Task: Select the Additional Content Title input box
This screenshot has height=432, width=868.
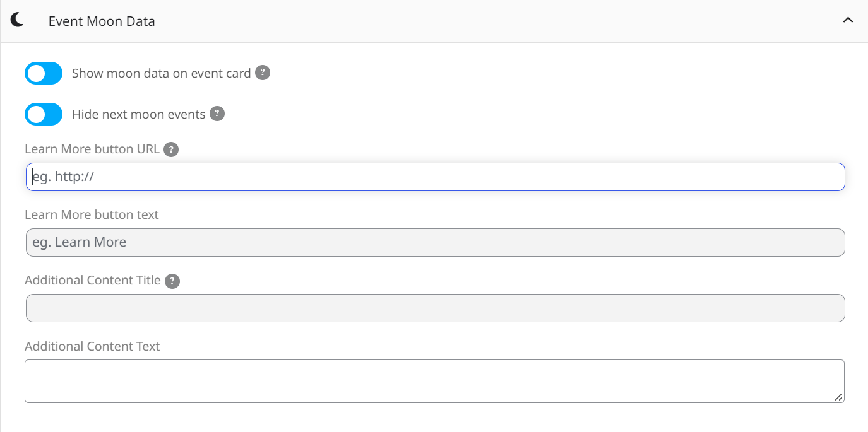Action: [436, 308]
